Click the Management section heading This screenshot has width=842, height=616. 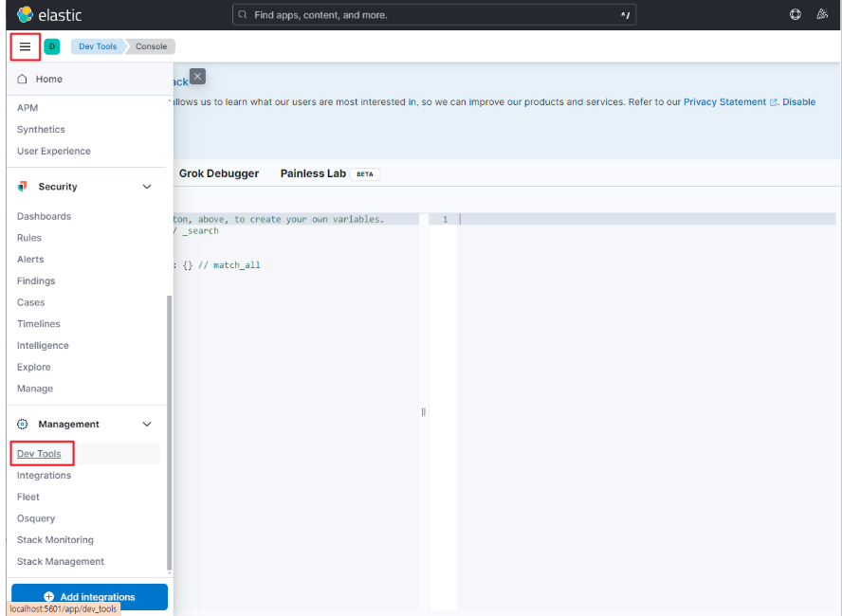[68, 424]
